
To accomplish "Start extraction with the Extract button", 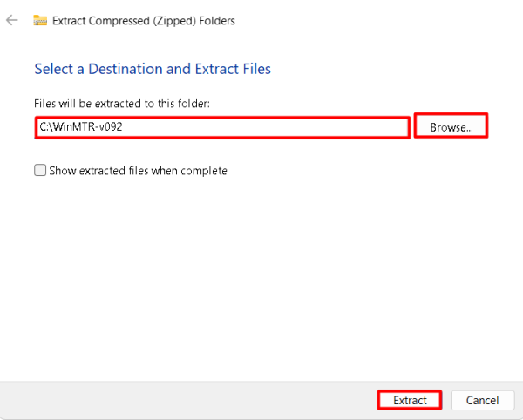I will [x=410, y=400].
